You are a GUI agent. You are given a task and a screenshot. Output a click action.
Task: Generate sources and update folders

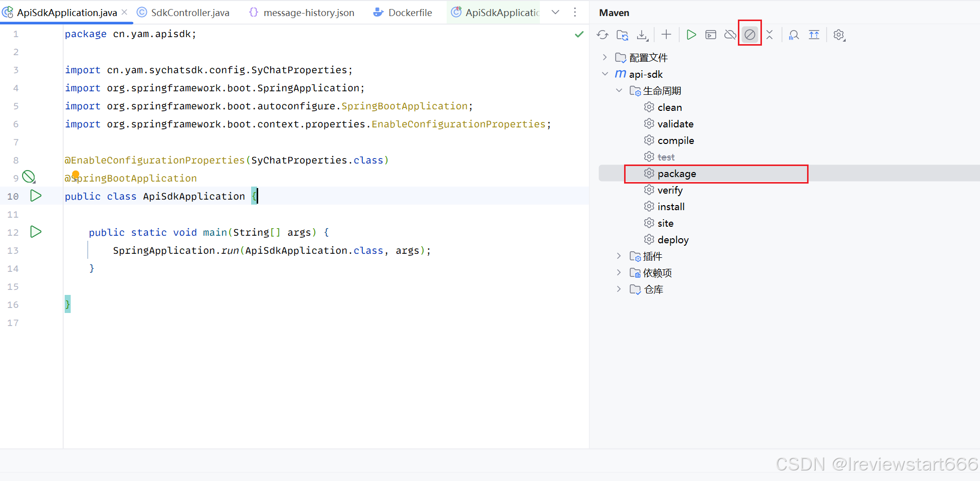[623, 35]
